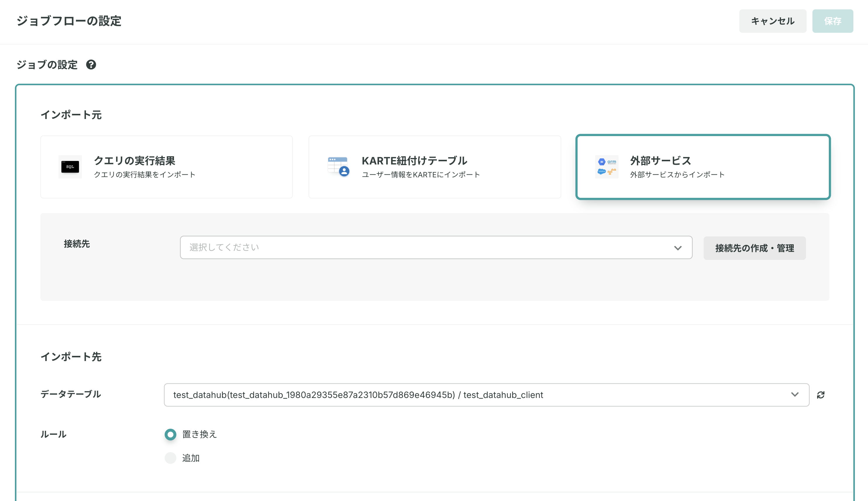868x501 pixels.
Task: Click the 保存 button
Action: coord(833,21)
